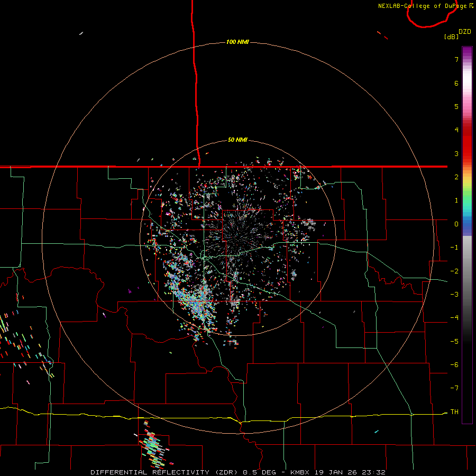
Task: Click the 0 dB tick label on the scale
Action: coord(456,224)
